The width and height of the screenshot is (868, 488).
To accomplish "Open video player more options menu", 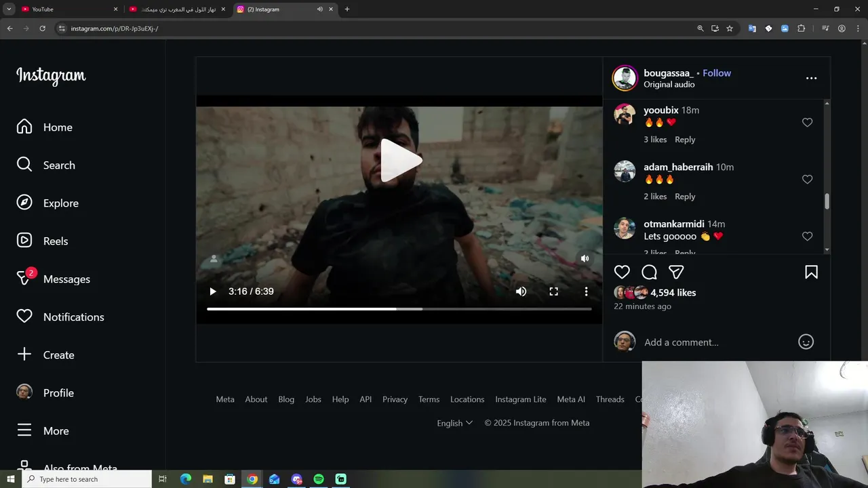I will tap(586, 291).
